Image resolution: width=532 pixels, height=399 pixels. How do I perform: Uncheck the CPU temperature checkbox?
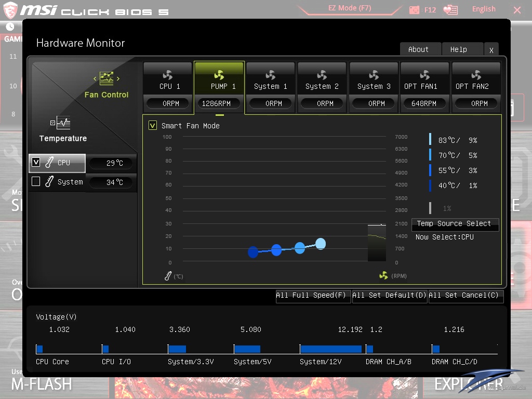coord(36,162)
